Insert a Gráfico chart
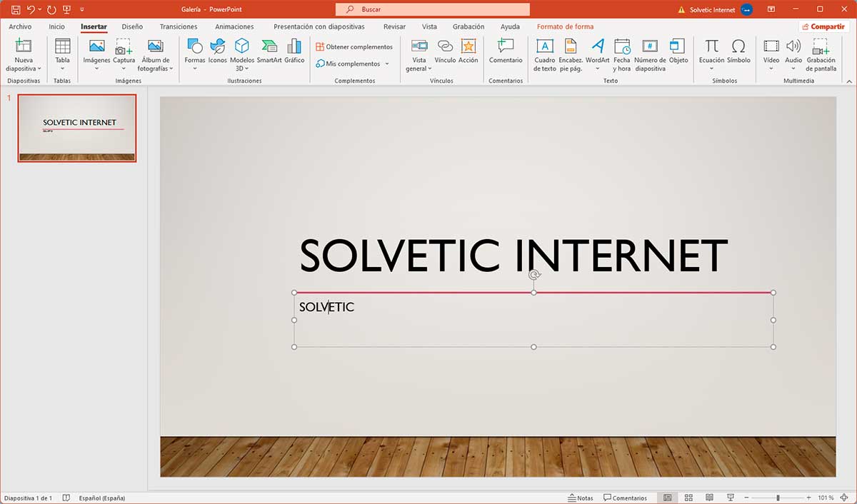Image resolution: width=857 pixels, height=504 pixels. 294,51
